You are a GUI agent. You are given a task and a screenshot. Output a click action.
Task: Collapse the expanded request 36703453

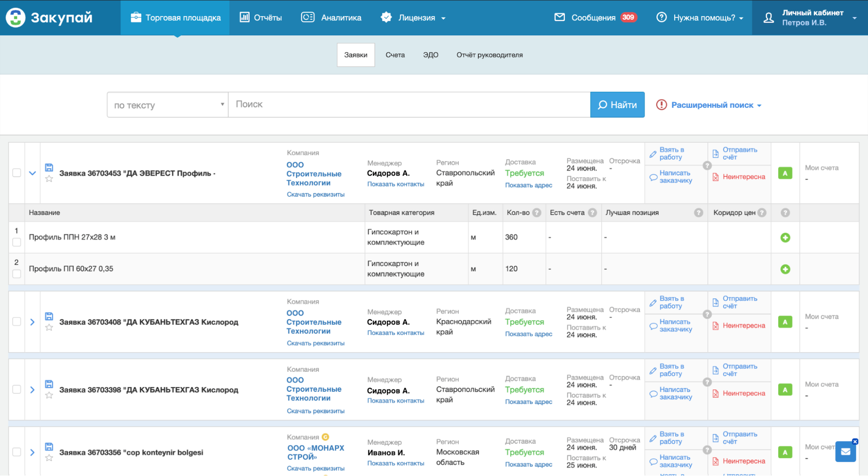tap(33, 173)
